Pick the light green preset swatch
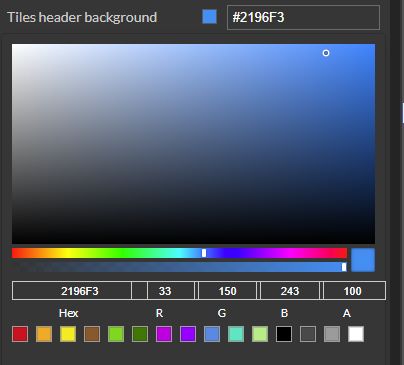Viewport: 404px width, 365px height. 116,334
